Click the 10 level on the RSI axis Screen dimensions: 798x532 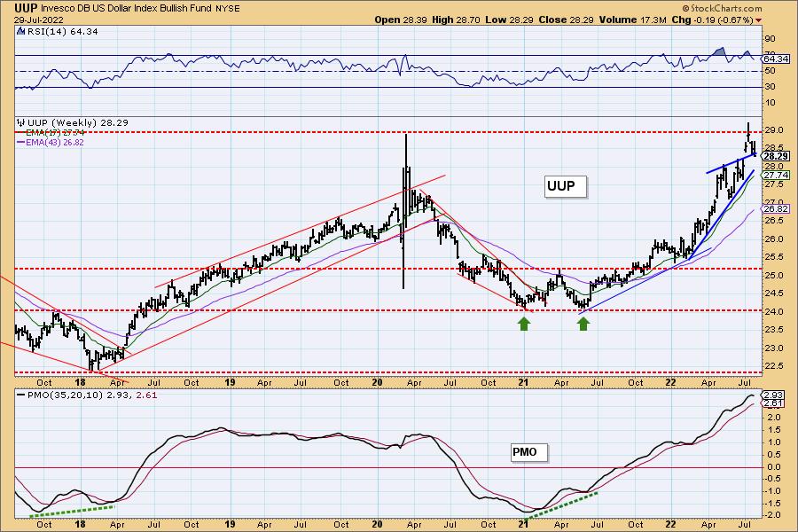click(770, 104)
